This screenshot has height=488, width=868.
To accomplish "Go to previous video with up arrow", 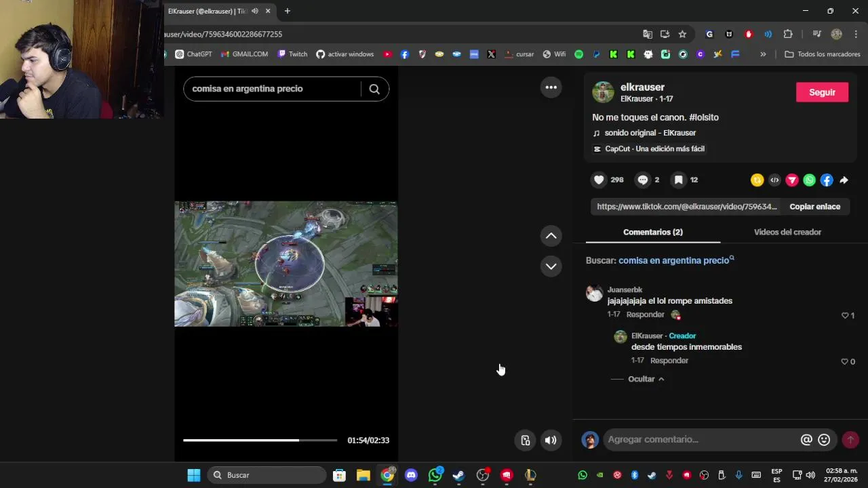I will [x=551, y=236].
